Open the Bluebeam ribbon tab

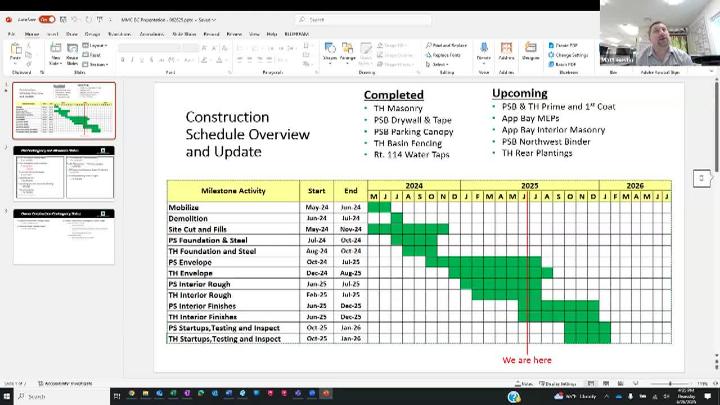(x=297, y=34)
